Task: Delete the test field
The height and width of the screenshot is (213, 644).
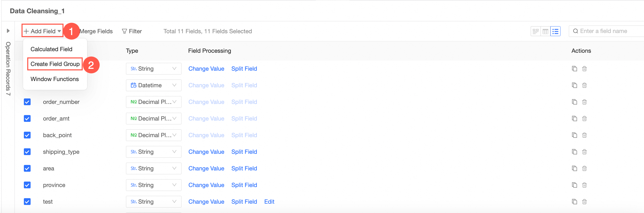Action: pos(584,202)
